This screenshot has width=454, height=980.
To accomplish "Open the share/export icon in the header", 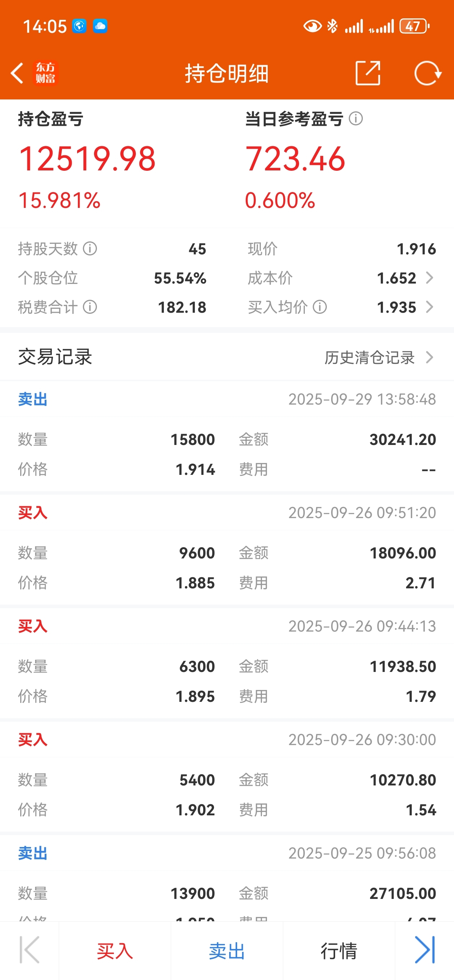I will 368,73.
